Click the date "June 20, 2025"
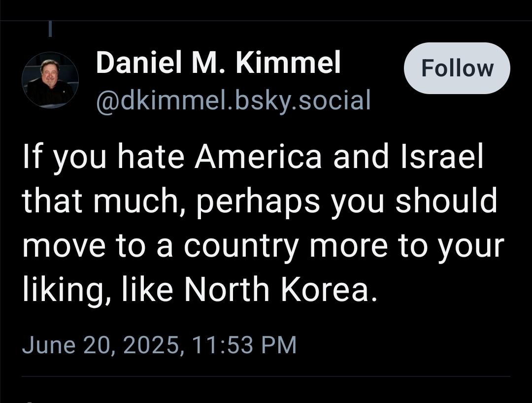This screenshot has width=532, height=403. 100,344
